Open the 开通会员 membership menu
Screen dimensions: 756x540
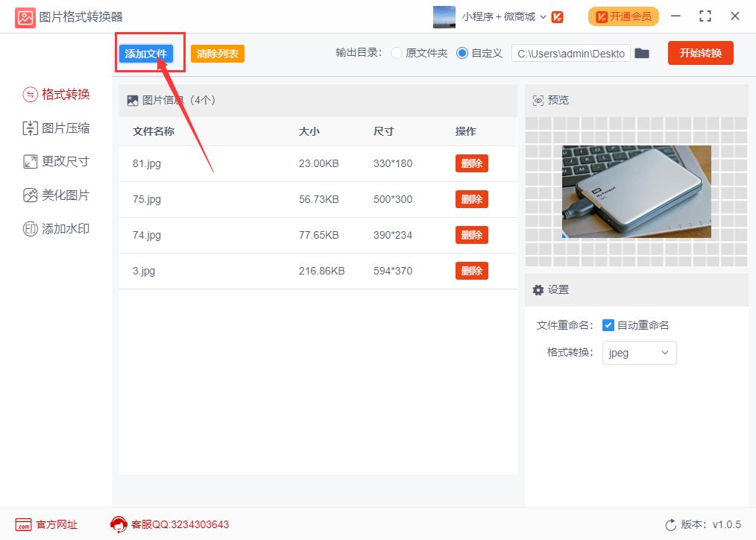pyautogui.click(x=623, y=16)
